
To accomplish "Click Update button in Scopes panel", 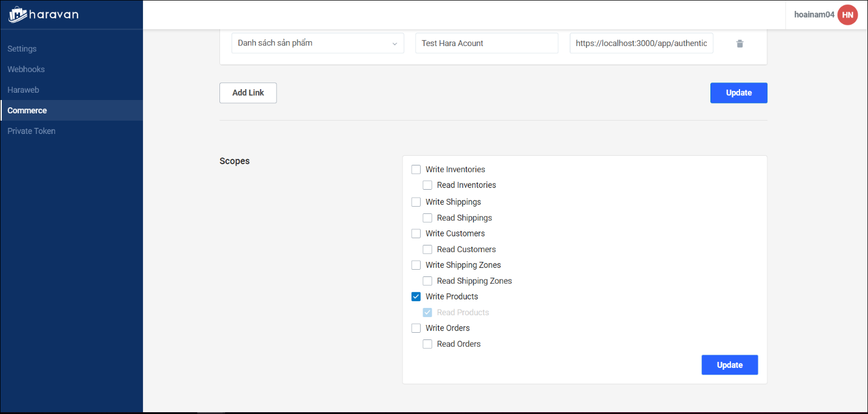I will (729, 365).
